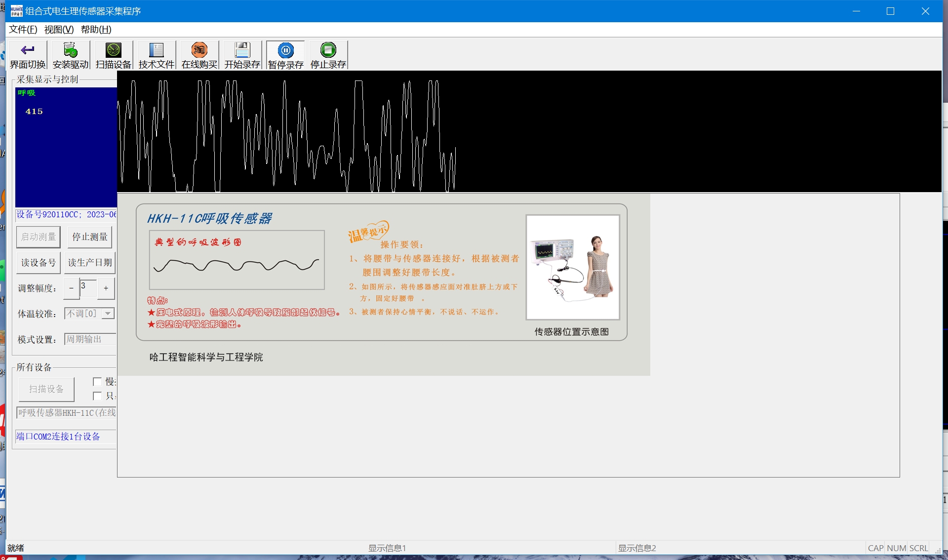Open the 视图(V) menu
Viewport: 948px width, 560px height.
point(59,30)
